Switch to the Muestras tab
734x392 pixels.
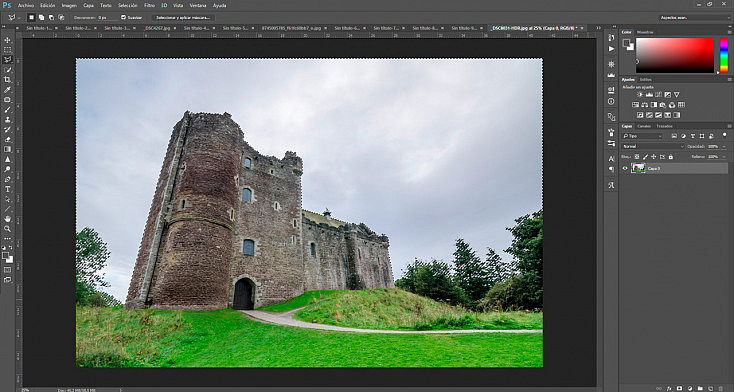(646, 32)
